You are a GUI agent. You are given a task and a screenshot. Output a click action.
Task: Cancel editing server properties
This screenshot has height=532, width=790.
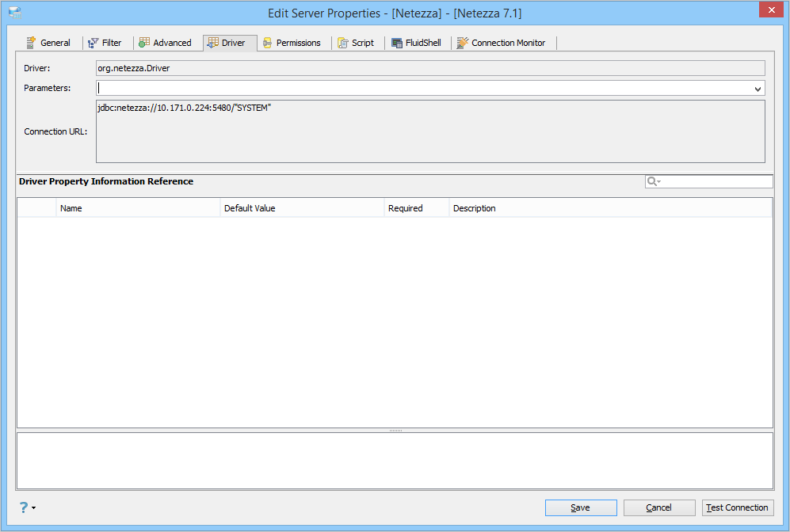(659, 507)
